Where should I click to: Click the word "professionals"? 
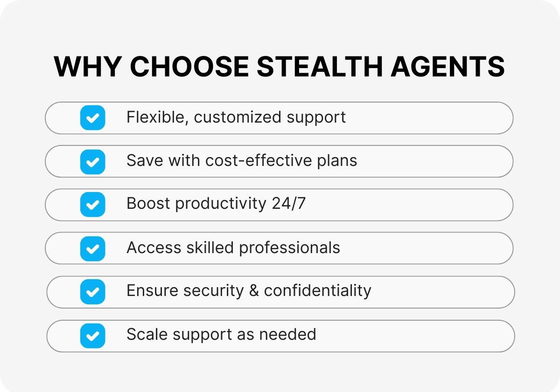click(289, 248)
